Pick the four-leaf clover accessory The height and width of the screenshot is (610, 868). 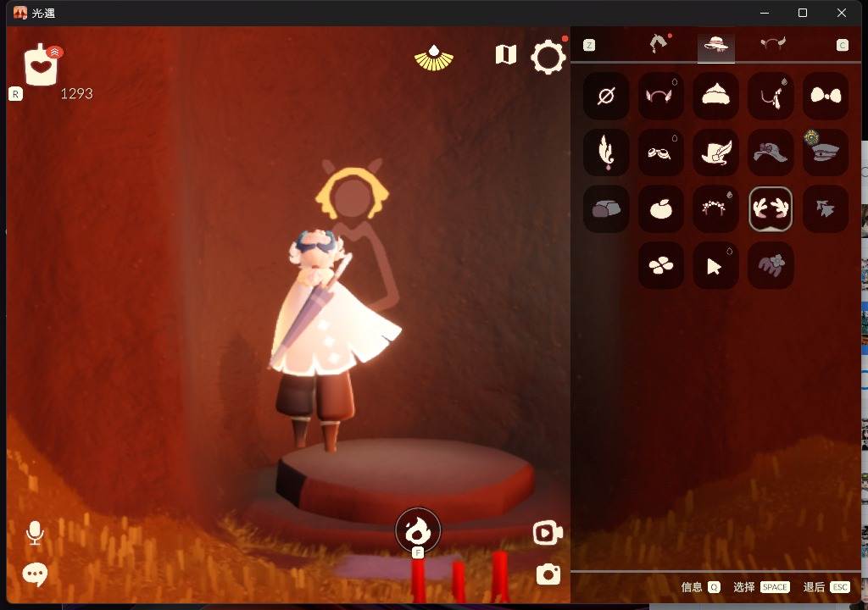tap(660, 266)
